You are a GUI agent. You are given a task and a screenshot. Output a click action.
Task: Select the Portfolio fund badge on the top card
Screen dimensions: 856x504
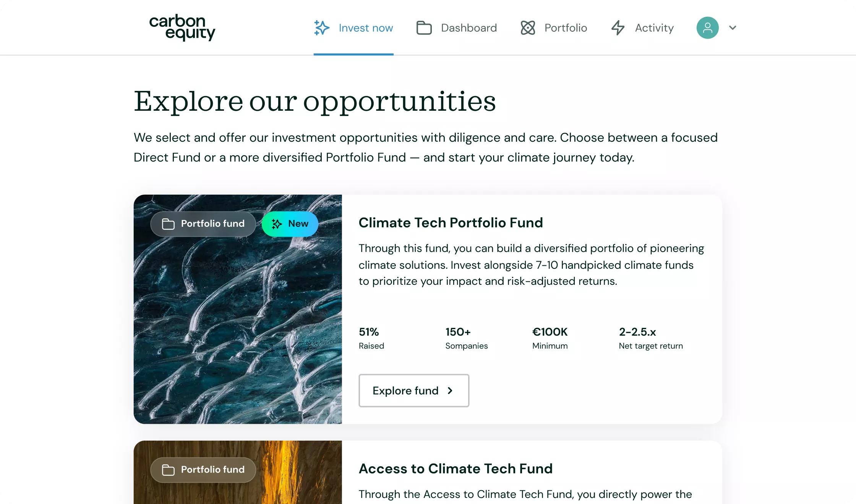[x=203, y=224]
